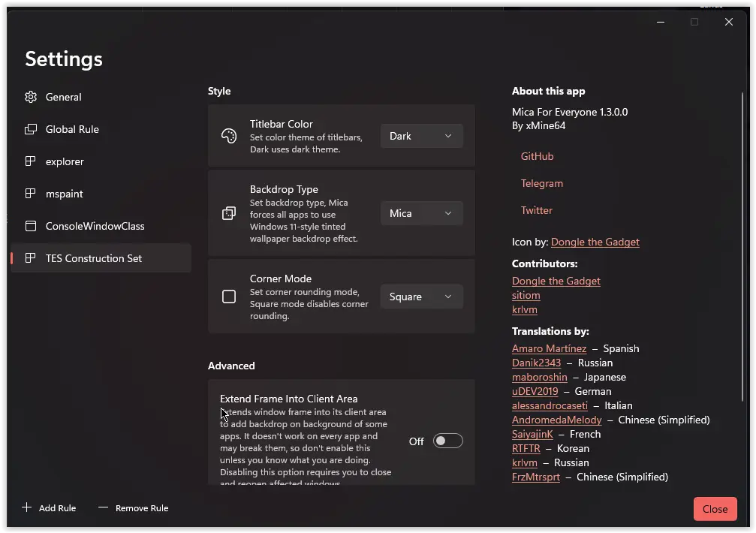Click the ConsoleWindowClass window icon
Image resolution: width=756 pixels, height=533 pixels.
coord(31,226)
